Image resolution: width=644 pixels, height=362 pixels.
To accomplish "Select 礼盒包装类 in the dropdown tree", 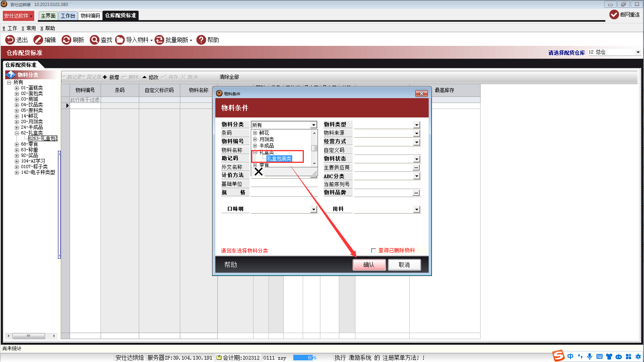I will (279, 158).
